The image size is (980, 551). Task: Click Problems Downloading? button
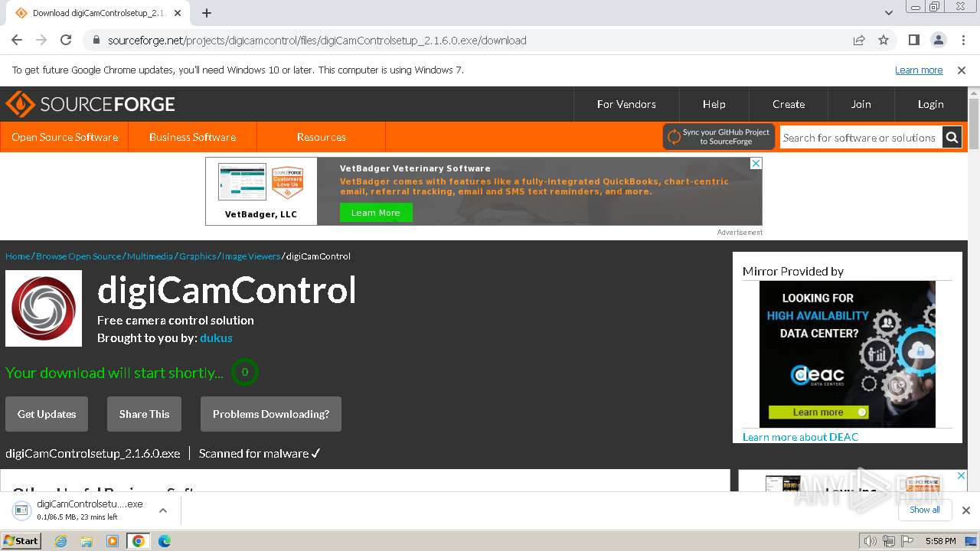pyautogui.click(x=271, y=414)
